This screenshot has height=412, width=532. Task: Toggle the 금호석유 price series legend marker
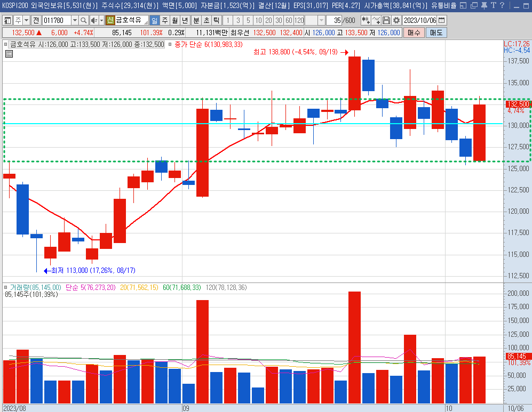pos(5,44)
